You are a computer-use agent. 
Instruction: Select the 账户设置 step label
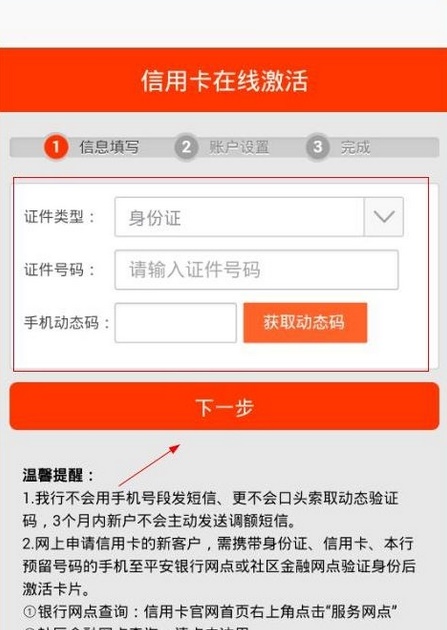[x=239, y=147]
